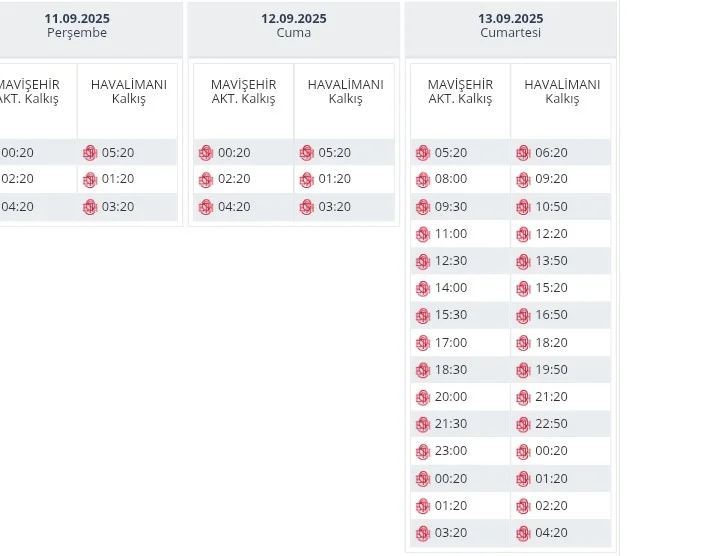This screenshot has height=556, width=720.
Task: Select the bus icon beside 19:50
Action: click(523, 370)
